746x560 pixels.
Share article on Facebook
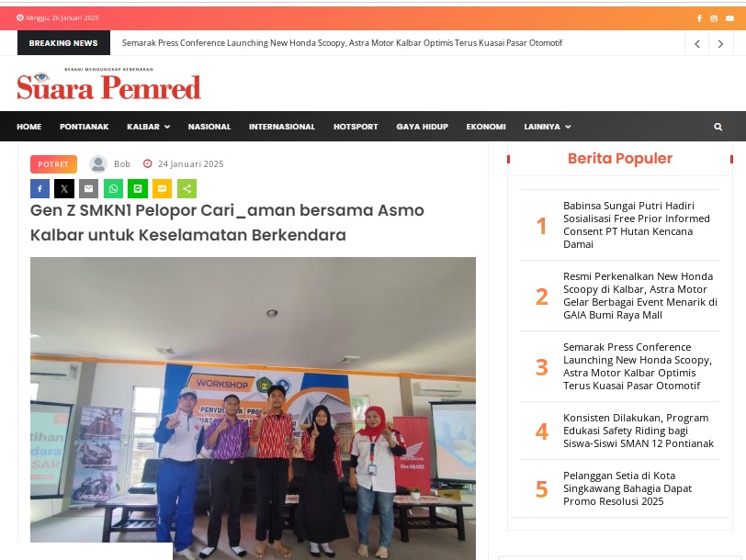40,189
